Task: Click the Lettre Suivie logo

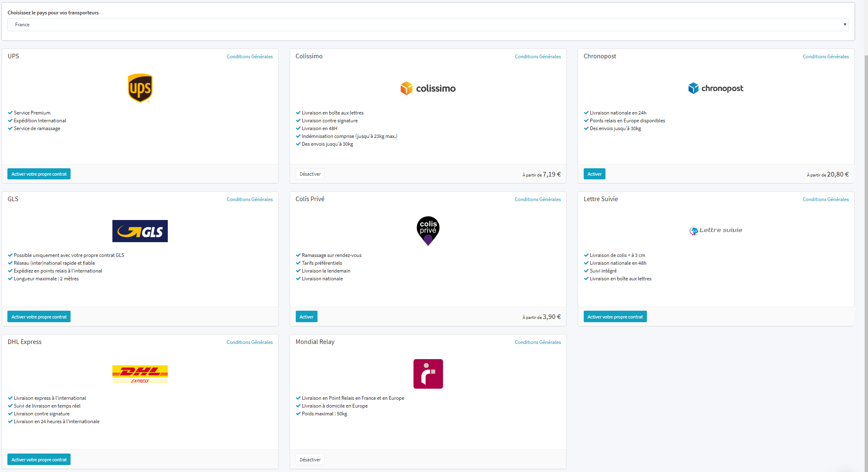Action: coord(716,231)
